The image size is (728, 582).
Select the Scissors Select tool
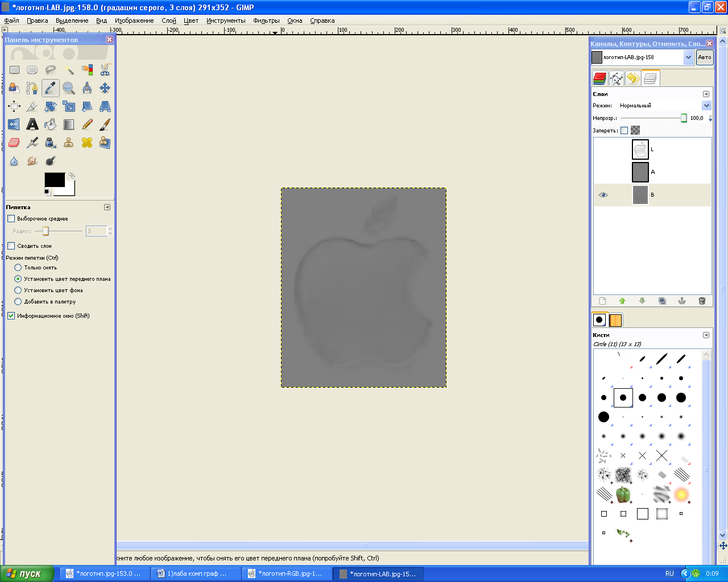[105, 70]
